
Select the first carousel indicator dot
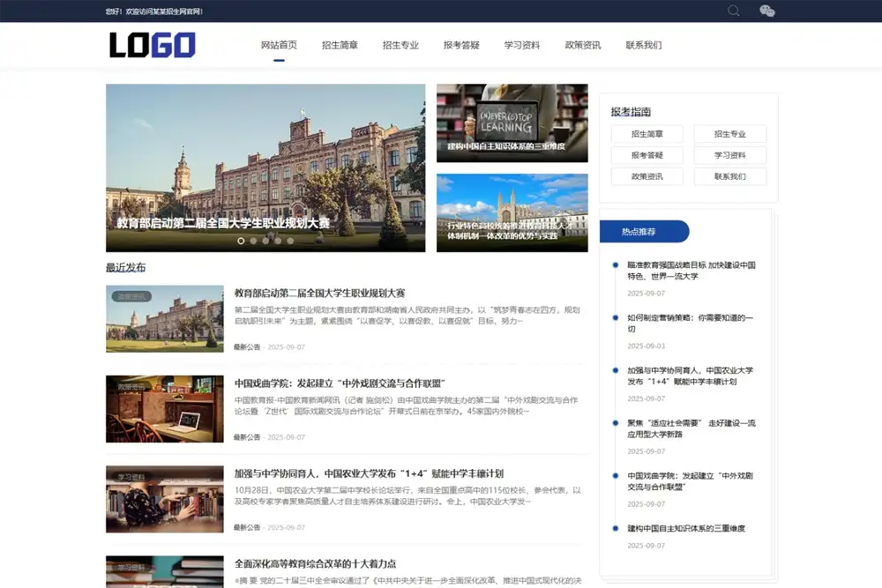pos(241,241)
